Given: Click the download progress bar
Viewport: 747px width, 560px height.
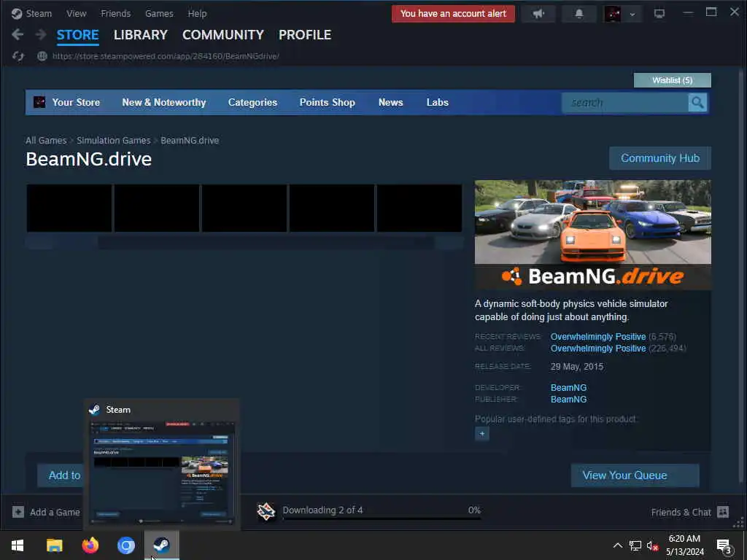Looking at the screenshot, I should pos(381,518).
